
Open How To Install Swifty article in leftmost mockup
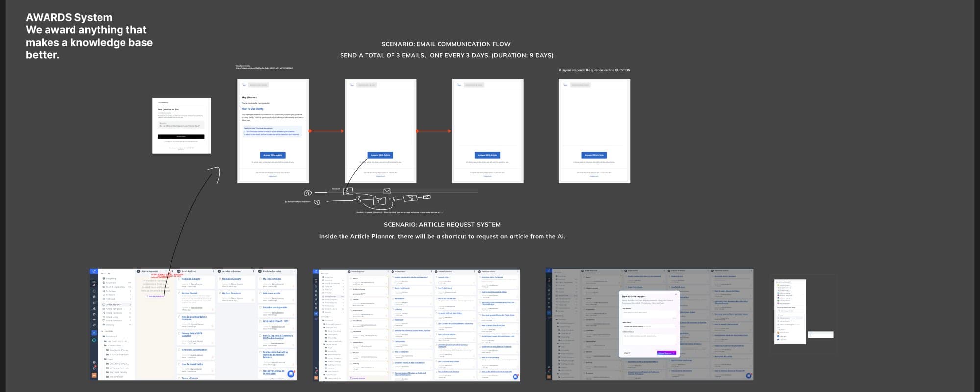[x=192, y=364]
